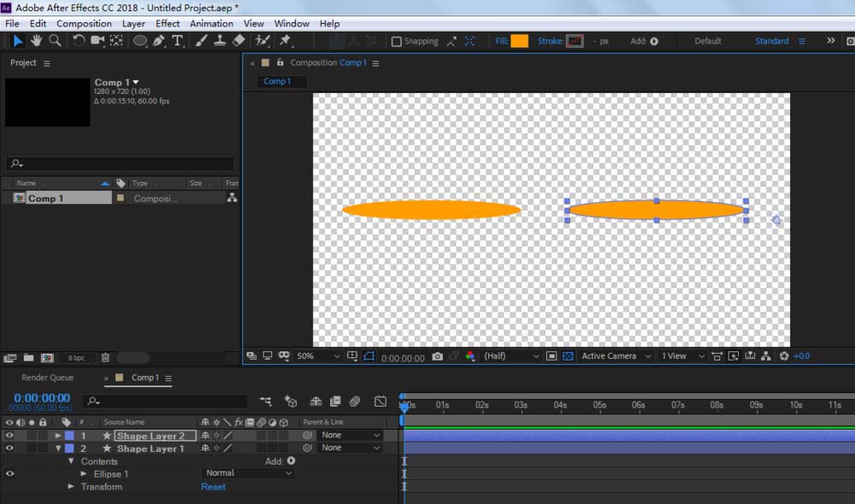855x504 pixels.
Task: Open the Graph Editor in timeline
Action: (380, 401)
